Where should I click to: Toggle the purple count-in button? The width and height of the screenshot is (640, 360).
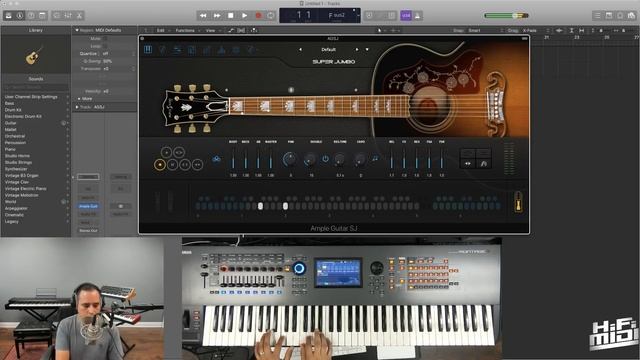pos(406,16)
